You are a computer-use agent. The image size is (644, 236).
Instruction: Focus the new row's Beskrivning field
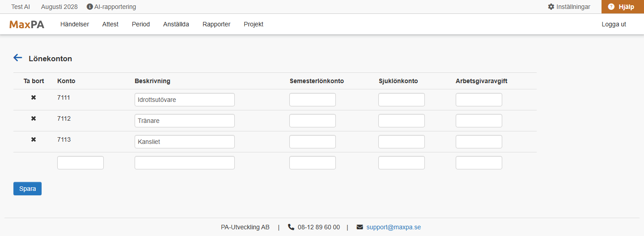pos(185,163)
